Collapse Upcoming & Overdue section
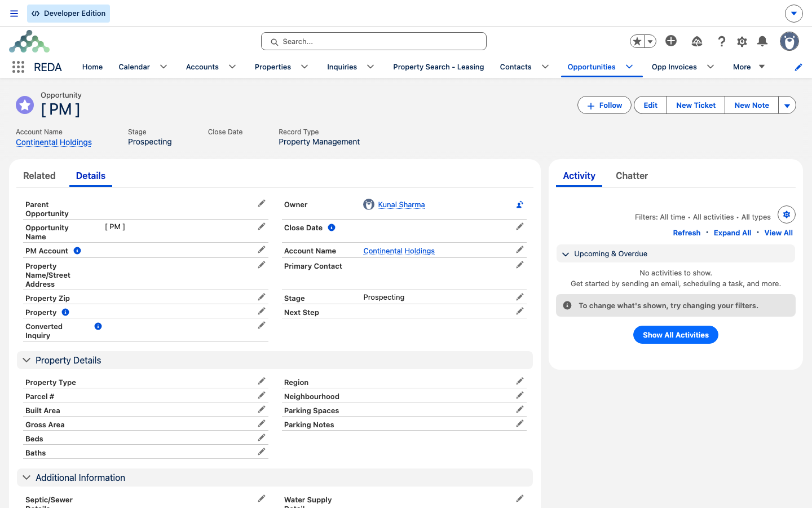 coord(566,254)
